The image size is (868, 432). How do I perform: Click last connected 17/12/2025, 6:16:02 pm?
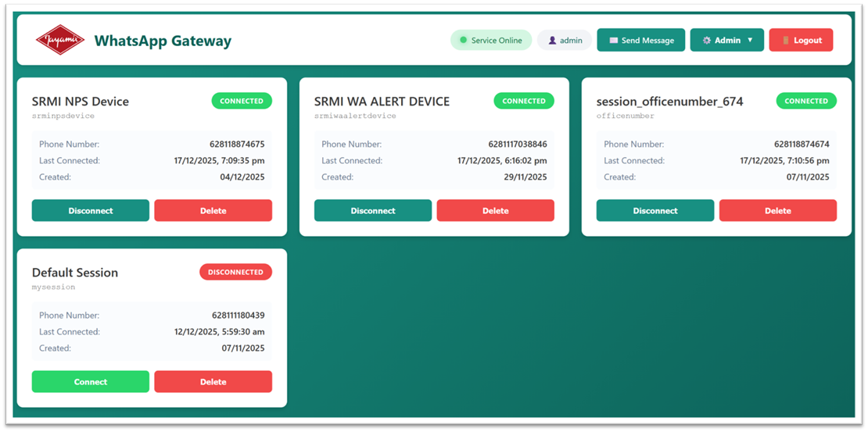click(x=502, y=161)
